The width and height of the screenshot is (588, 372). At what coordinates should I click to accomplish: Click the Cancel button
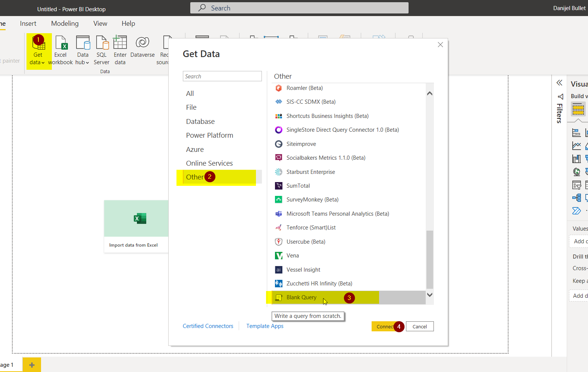pos(420,326)
